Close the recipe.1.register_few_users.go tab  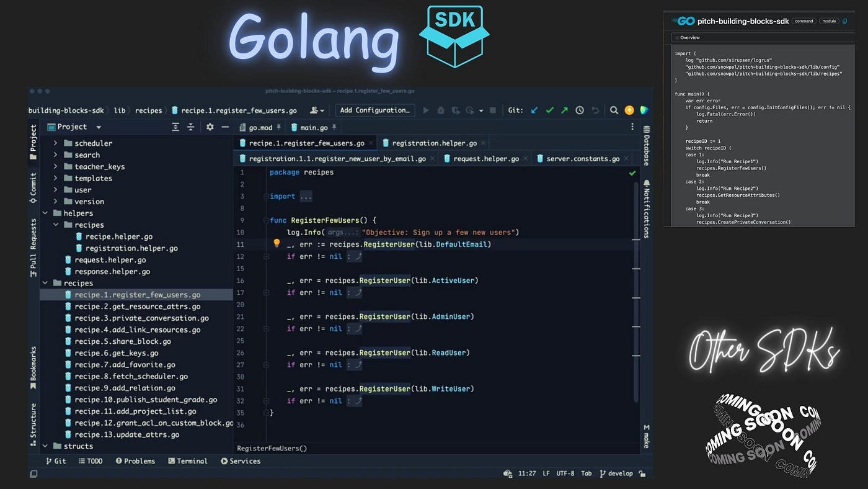pyautogui.click(x=371, y=143)
